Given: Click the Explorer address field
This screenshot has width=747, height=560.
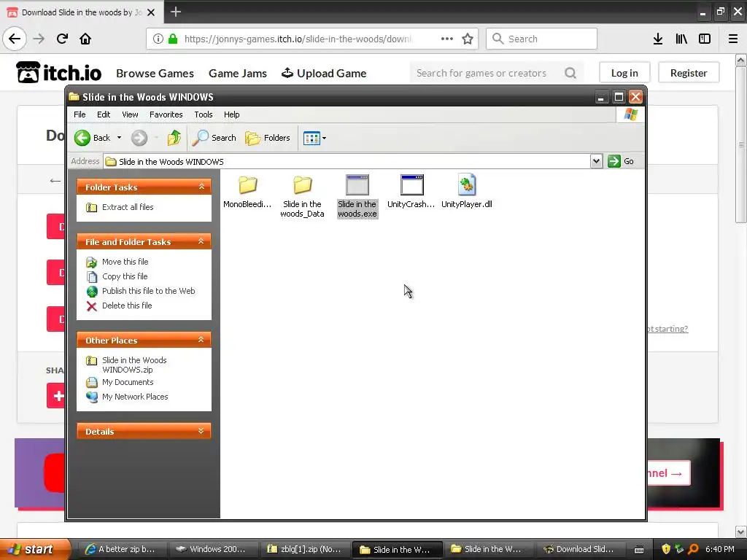Looking at the screenshot, I should point(347,161).
